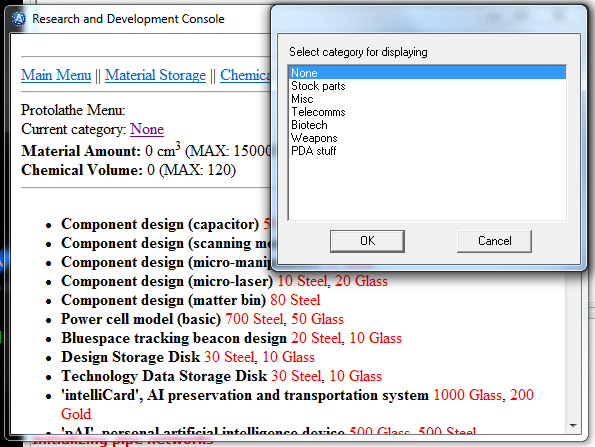The image size is (595, 447).
Task: Click Bluespace tracking beacon design entry
Action: [174, 338]
